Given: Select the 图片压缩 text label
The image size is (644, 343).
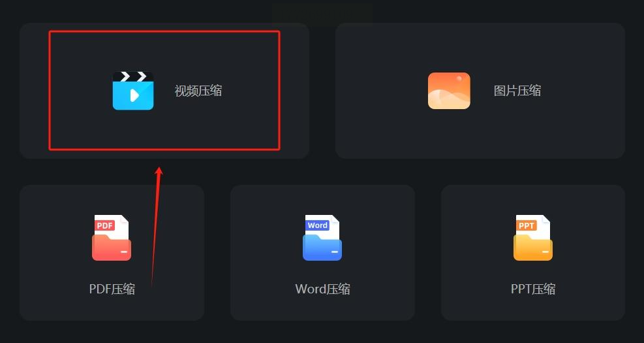Looking at the screenshot, I should coord(517,91).
